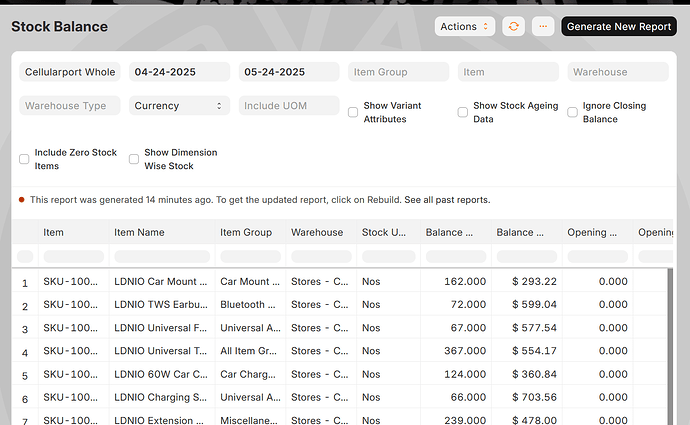Viewport: 690px width, 425px height.
Task: Click the Item column header
Action: [73, 232]
